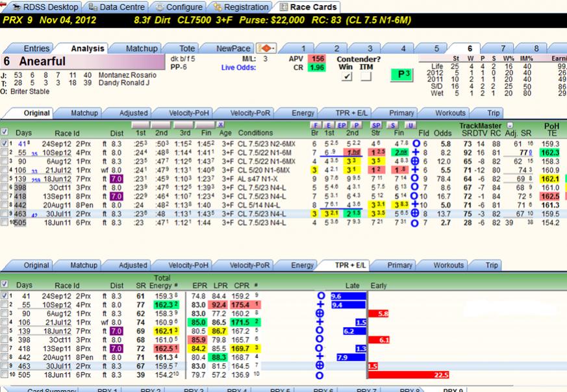This screenshot has height=392, width=567.
Task: Click trainer name Dandy Ronald J
Action: pos(124,83)
